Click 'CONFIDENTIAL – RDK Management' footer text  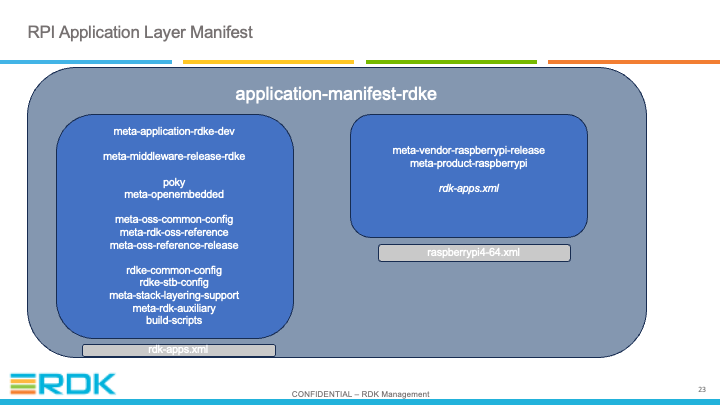click(x=360, y=394)
